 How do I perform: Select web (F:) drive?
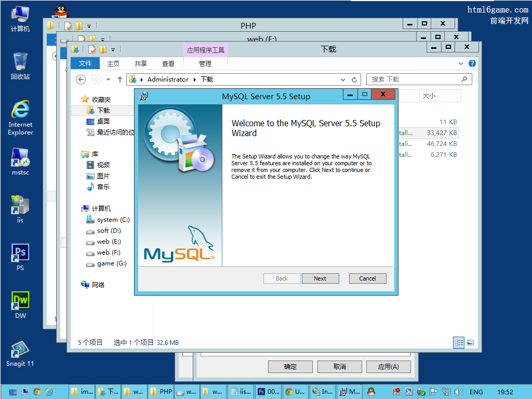(x=109, y=252)
